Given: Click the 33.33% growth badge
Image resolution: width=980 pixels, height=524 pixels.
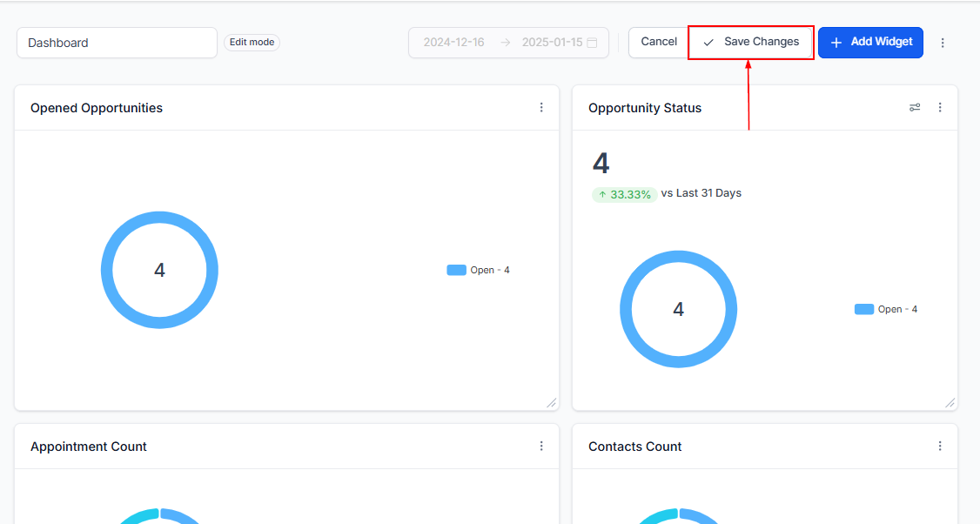Looking at the screenshot, I should tap(625, 194).
